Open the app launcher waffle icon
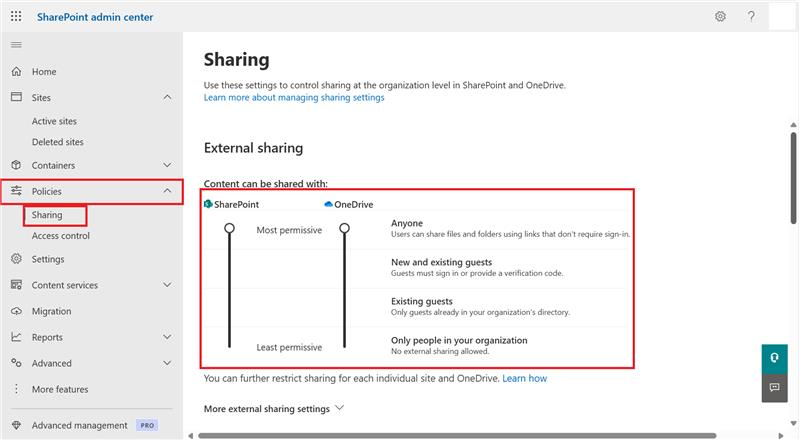 tap(16, 16)
